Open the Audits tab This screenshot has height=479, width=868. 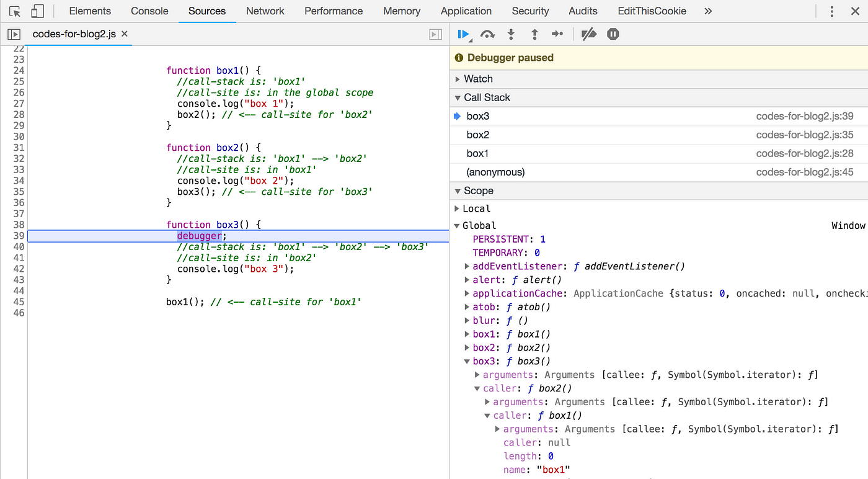click(583, 11)
